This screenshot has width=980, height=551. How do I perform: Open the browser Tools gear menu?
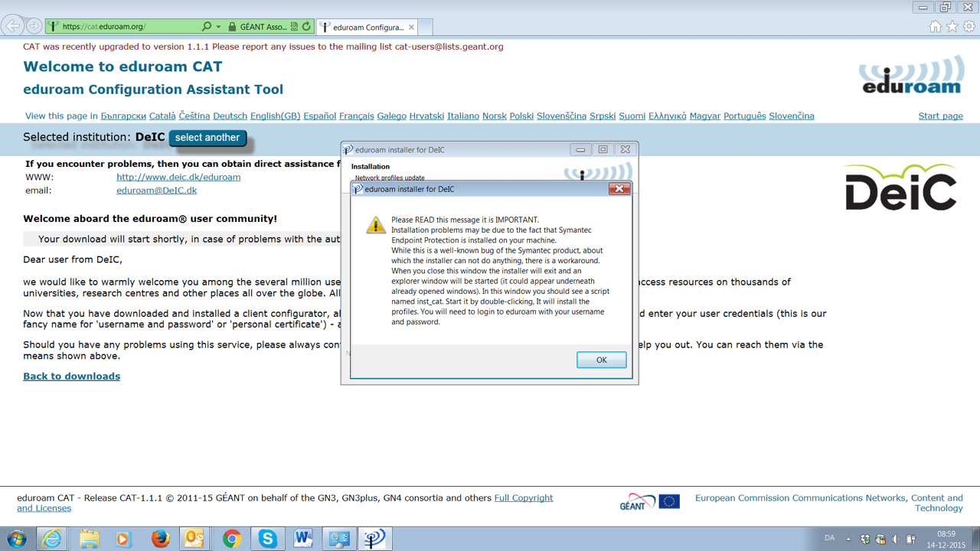[x=969, y=27]
